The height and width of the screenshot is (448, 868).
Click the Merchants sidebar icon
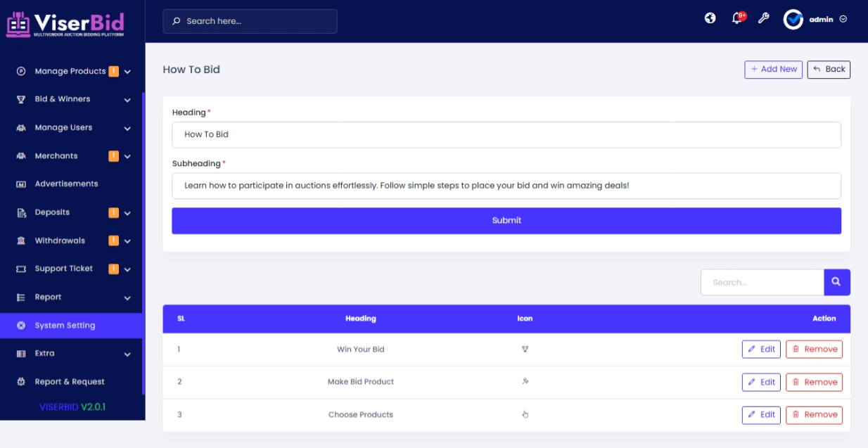pos(21,156)
